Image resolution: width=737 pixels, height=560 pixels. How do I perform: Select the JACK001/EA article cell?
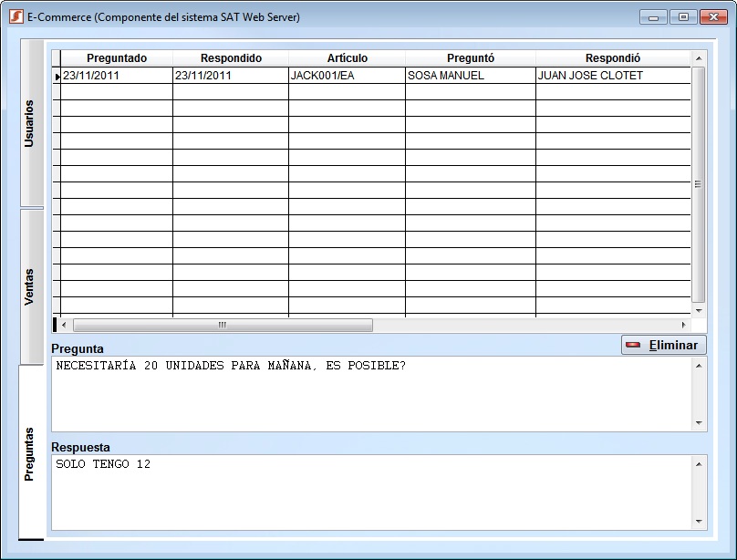(347, 77)
